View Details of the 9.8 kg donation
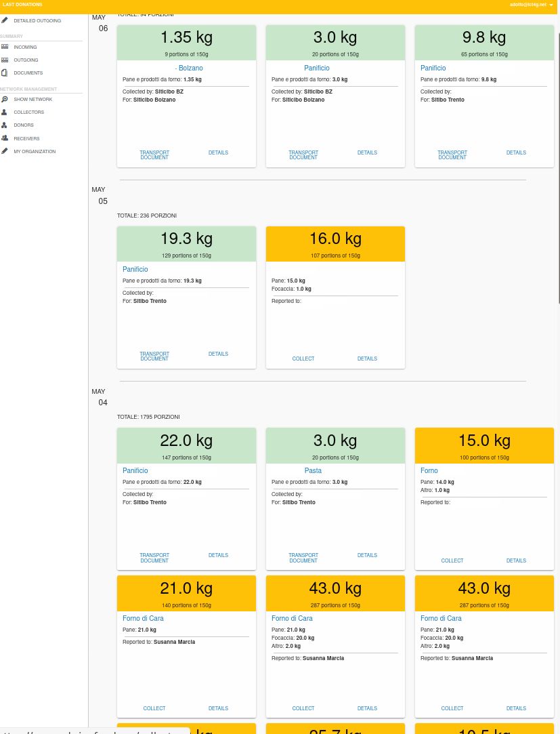Screen dimensions: 560x734 tap(516, 152)
